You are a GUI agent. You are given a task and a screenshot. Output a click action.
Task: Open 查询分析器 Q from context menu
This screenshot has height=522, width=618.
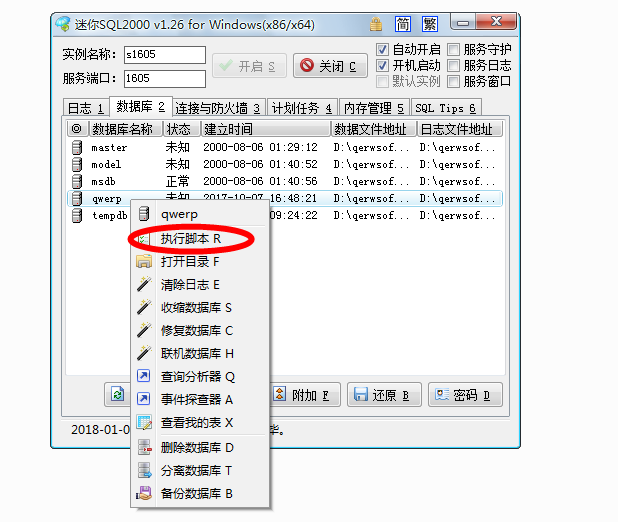pyautogui.click(x=200, y=377)
